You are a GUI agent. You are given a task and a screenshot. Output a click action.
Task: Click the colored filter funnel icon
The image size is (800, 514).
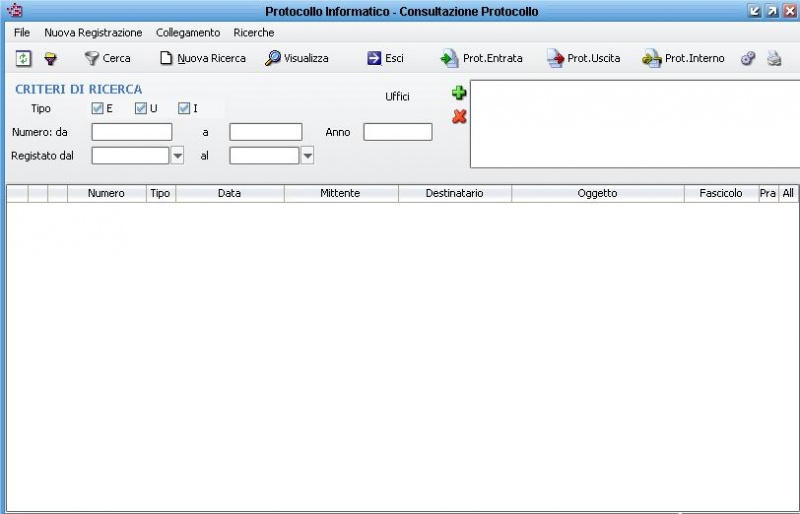pyautogui.click(x=50, y=58)
